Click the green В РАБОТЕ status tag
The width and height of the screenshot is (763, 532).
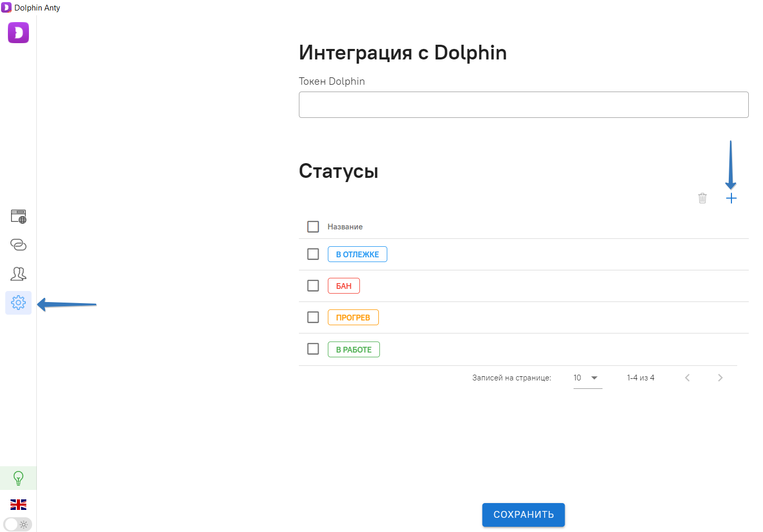(x=354, y=349)
